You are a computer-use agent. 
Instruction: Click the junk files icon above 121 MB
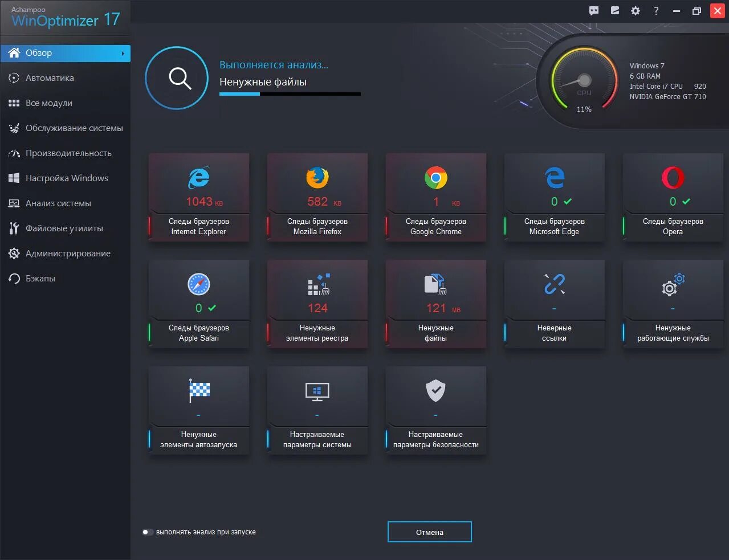pyautogui.click(x=435, y=284)
